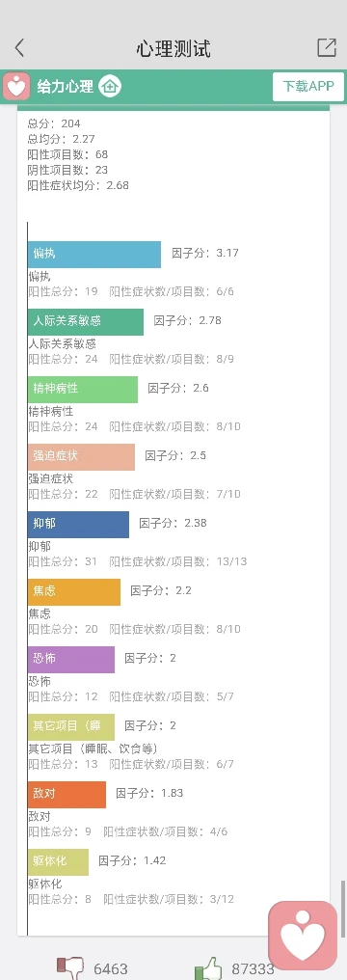Select the 恐怖 purple bar
Image resolution: width=347 pixels, height=980 pixels.
coord(71,660)
